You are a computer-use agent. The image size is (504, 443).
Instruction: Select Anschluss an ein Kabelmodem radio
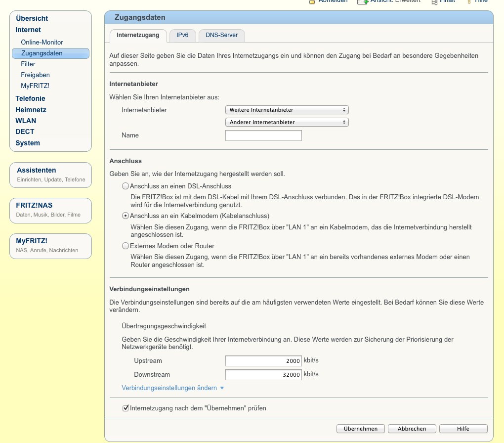(x=126, y=216)
